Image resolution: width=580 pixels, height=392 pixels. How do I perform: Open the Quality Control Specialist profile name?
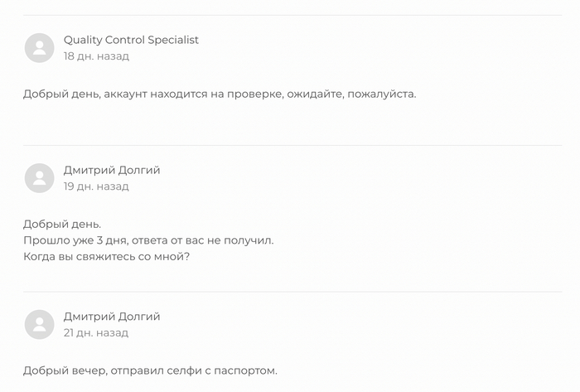[131, 40]
